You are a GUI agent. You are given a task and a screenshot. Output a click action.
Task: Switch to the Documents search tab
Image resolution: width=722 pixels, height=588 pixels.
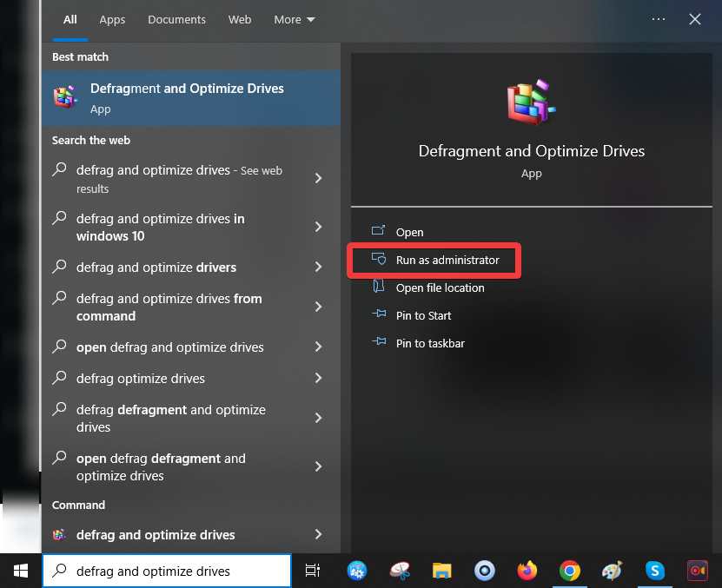(177, 20)
